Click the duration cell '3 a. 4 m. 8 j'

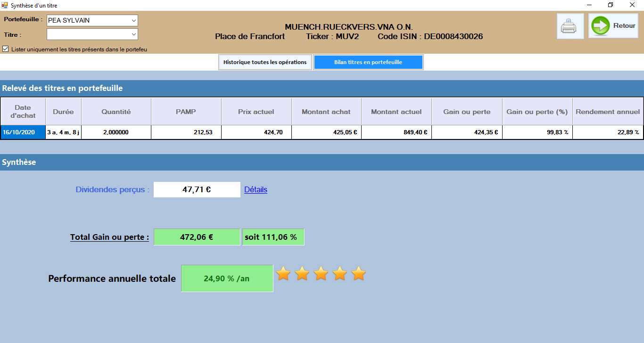tap(64, 132)
